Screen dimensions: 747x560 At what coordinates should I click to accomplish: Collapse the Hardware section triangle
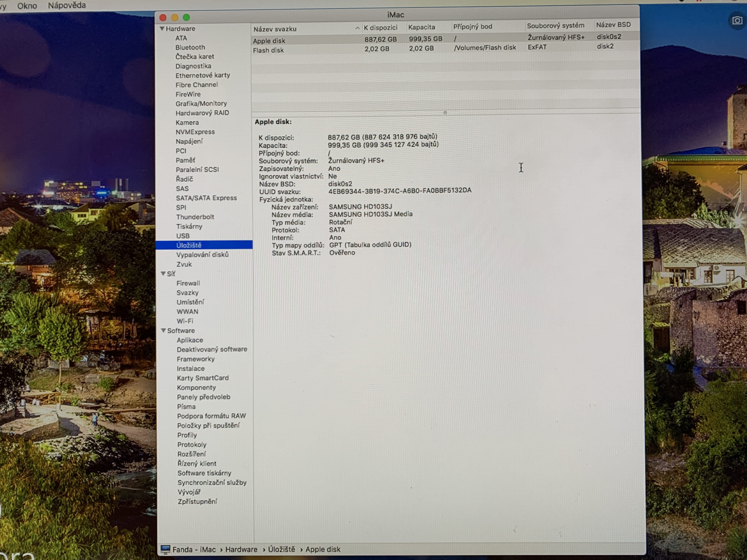pos(162,29)
